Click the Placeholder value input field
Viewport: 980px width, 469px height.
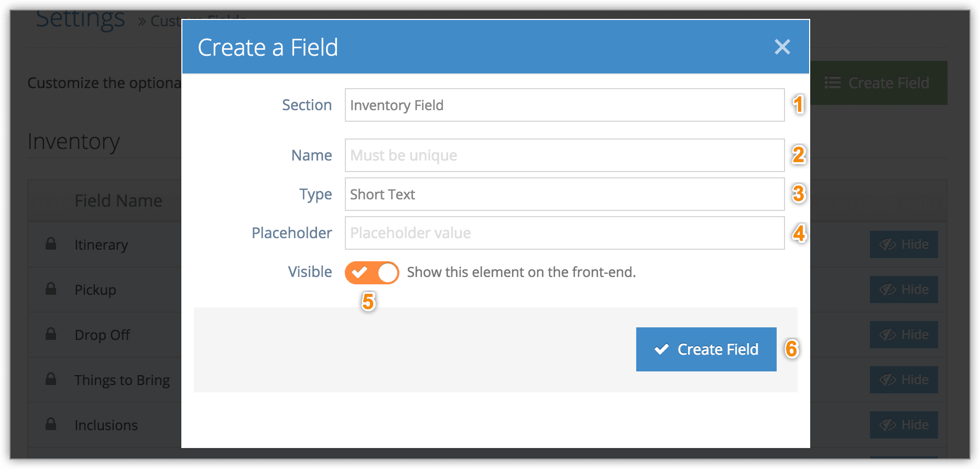click(x=564, y=233)
